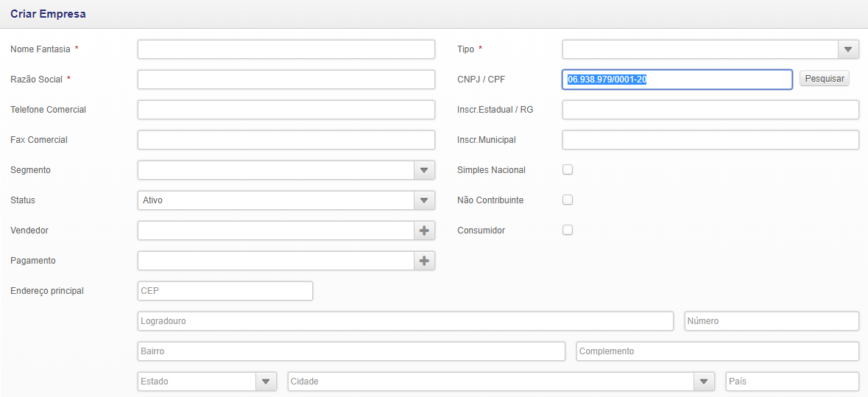
Task: Click the CNPJ / CPF field
Action: click(677, 80)
